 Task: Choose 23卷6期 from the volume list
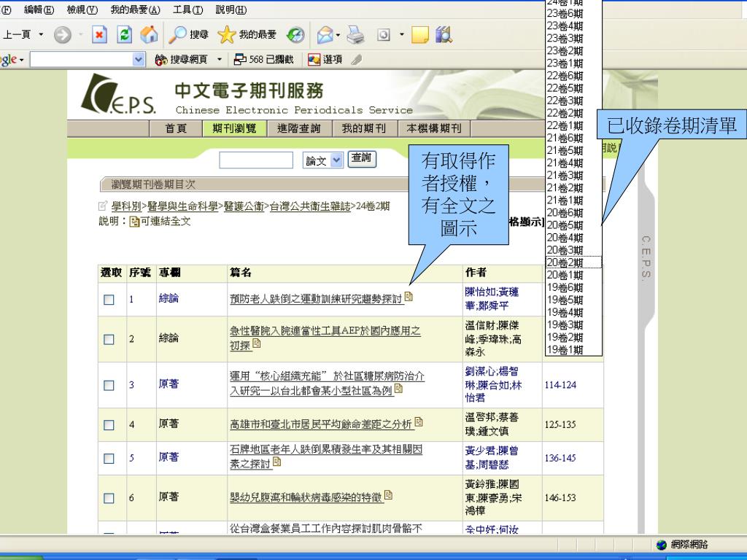pos(565,13)
